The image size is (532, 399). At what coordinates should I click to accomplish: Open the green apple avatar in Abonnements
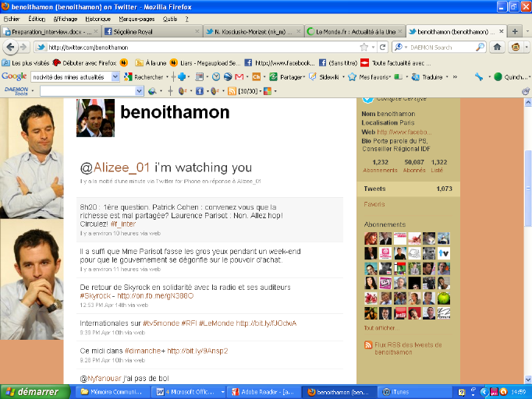click(x=443, y=298)
